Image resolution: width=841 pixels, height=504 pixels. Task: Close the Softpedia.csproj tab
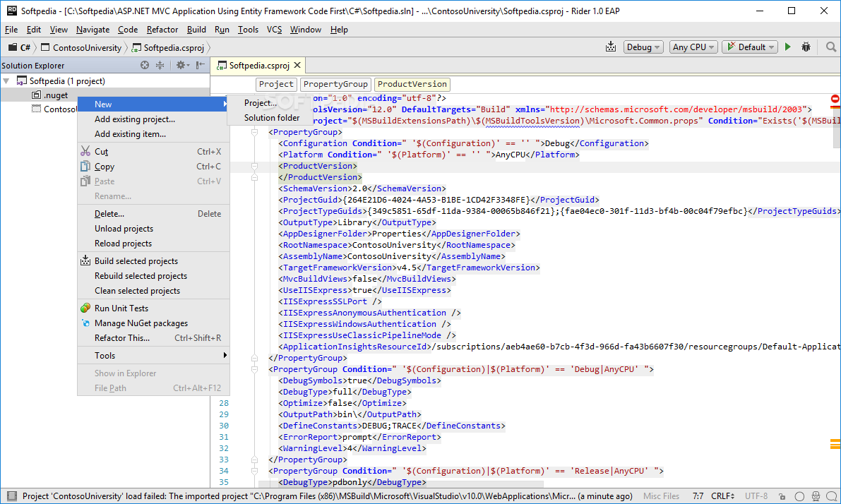(x=297, y=65)
